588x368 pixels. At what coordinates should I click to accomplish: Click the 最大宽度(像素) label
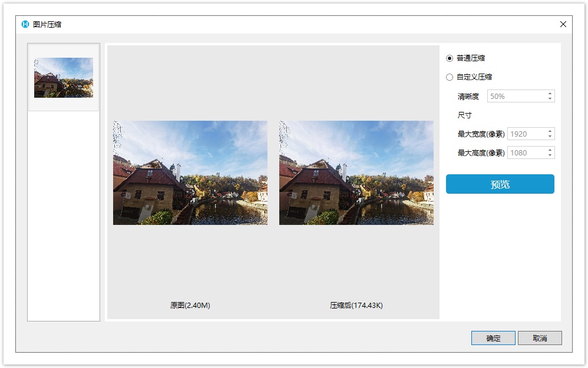[x=481, y=134]
